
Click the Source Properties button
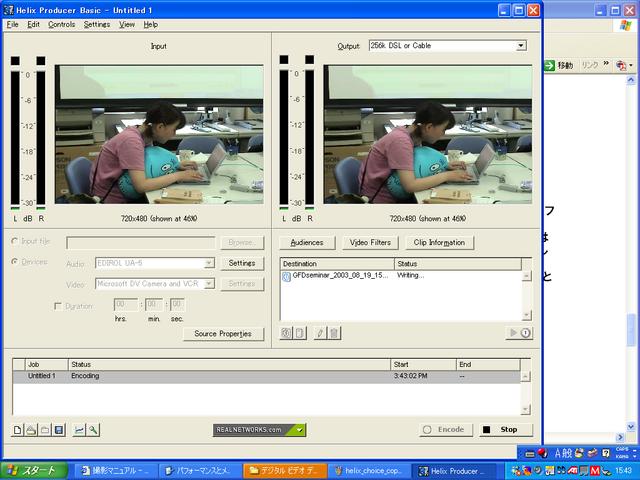223,334
